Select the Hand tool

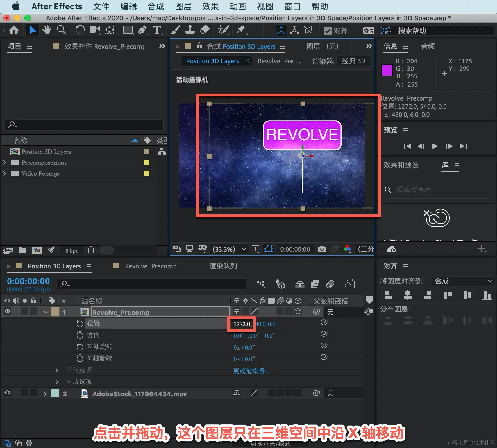47,30
